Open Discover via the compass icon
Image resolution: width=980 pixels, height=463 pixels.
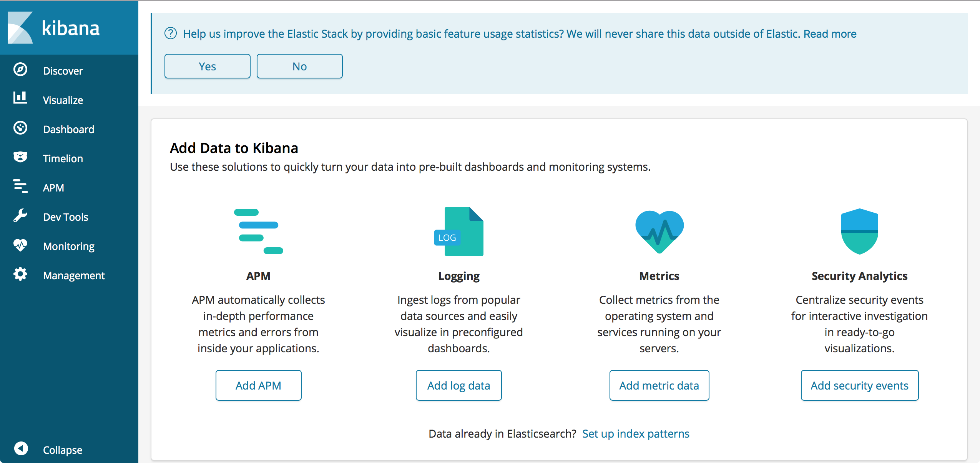tap(20, 70)
